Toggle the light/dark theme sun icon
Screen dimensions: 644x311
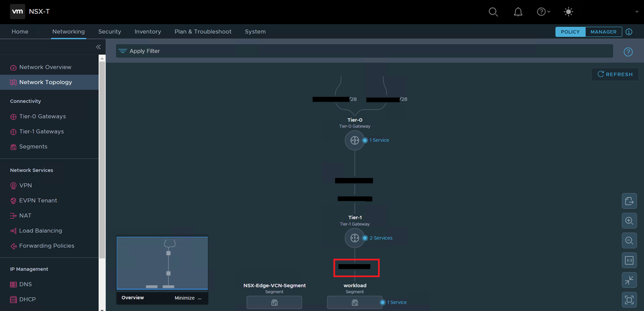pos(568,12)
